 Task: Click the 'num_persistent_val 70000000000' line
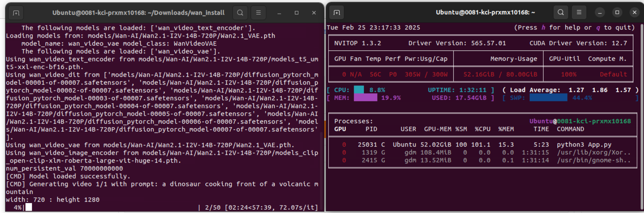tap(64, 168)
